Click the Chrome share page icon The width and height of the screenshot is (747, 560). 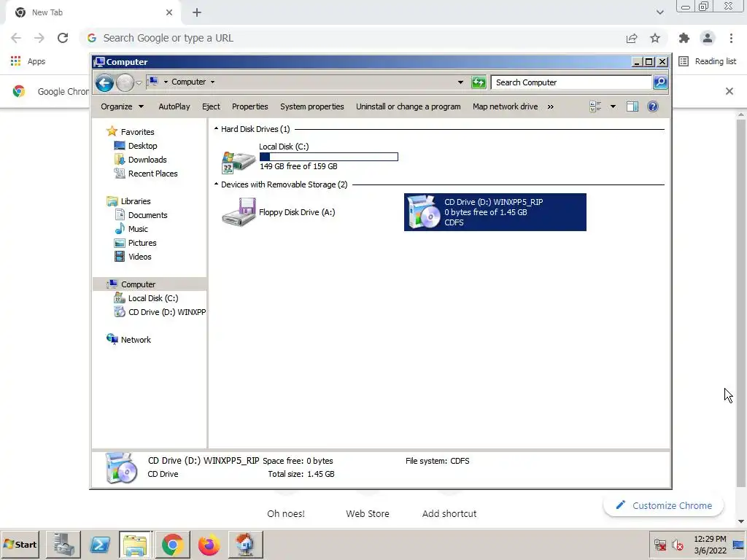coord(632,38)
